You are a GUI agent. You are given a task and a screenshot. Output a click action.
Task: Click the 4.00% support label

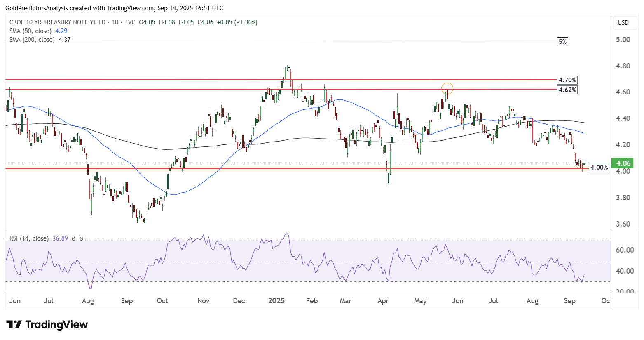pyautogui.click(x=599, y=168)
